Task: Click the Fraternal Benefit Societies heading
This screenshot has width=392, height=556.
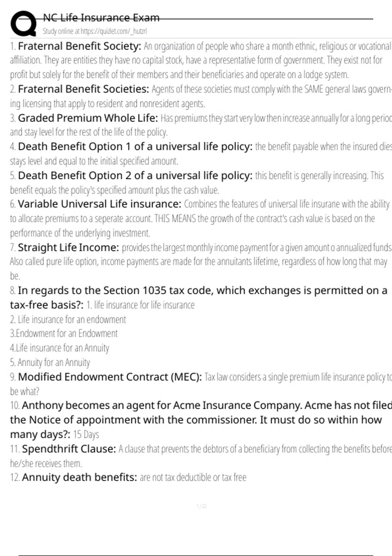Action: [83, 89]
